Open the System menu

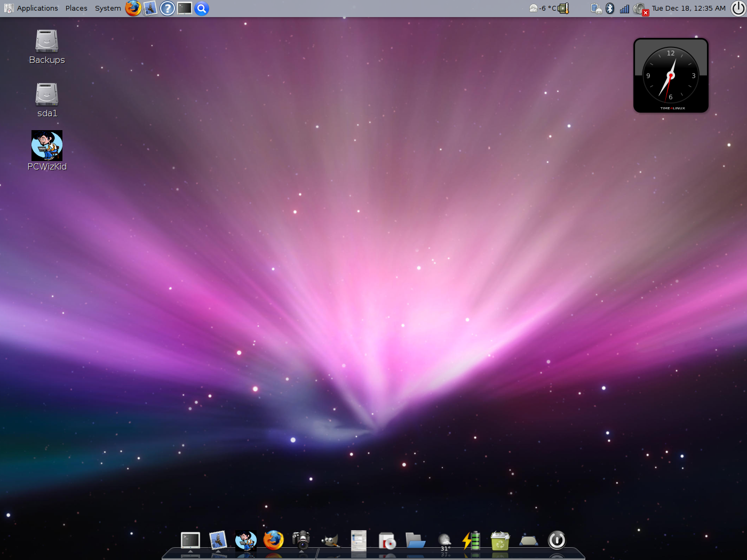108,8
